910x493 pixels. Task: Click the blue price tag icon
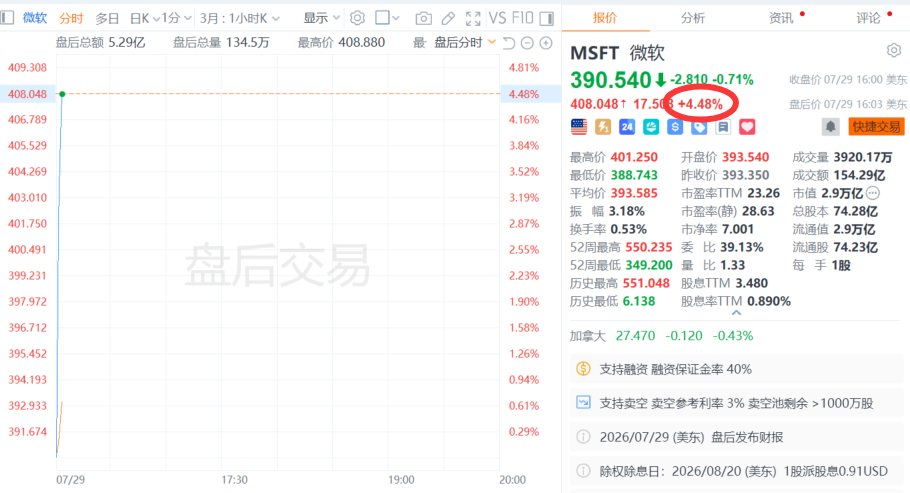point(699,127)
